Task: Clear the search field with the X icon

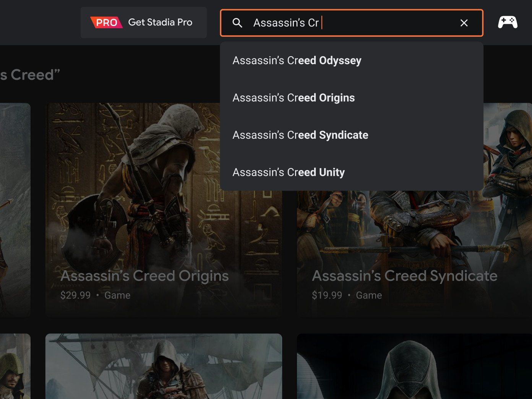Action: (x=464, y=23)
